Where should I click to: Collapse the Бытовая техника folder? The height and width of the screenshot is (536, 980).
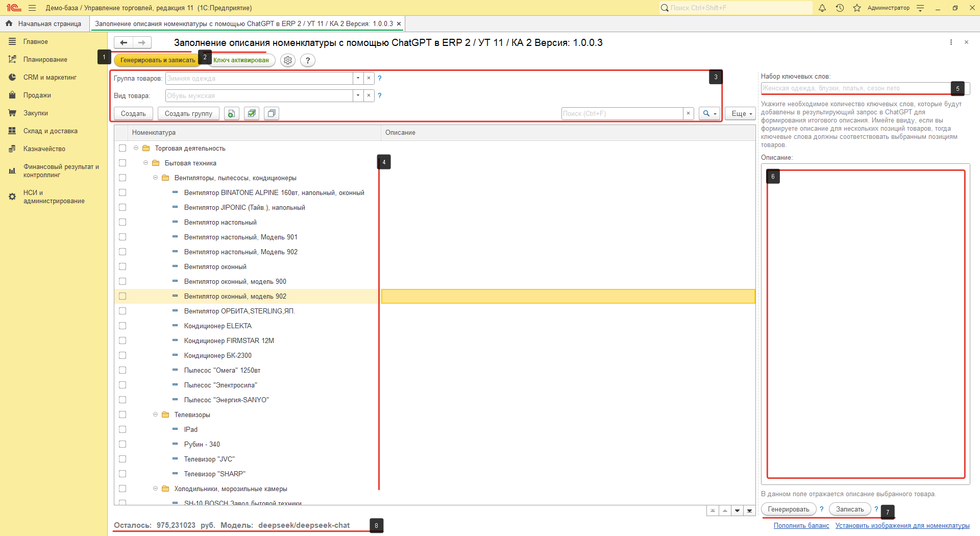click(x=146, y=163)
